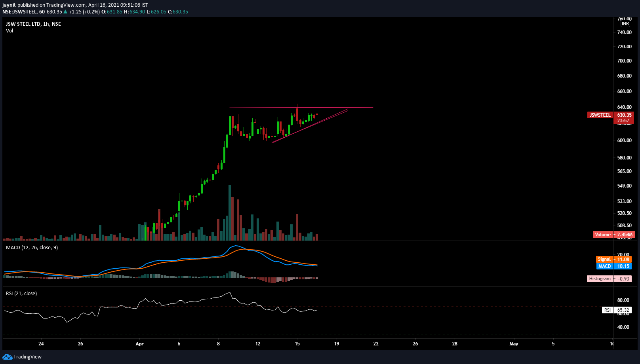Click the 700.00 price axis level
Screen dimensions: 640x364
tap(625, 61)
